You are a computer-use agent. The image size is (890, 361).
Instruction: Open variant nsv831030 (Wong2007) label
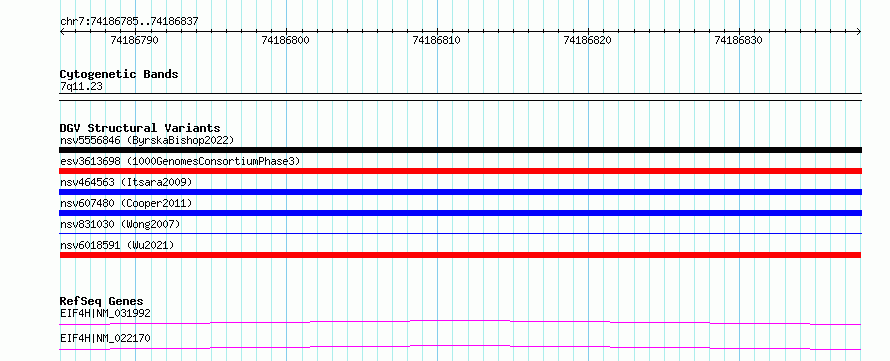pyautogui.click(x=120, y=224)
